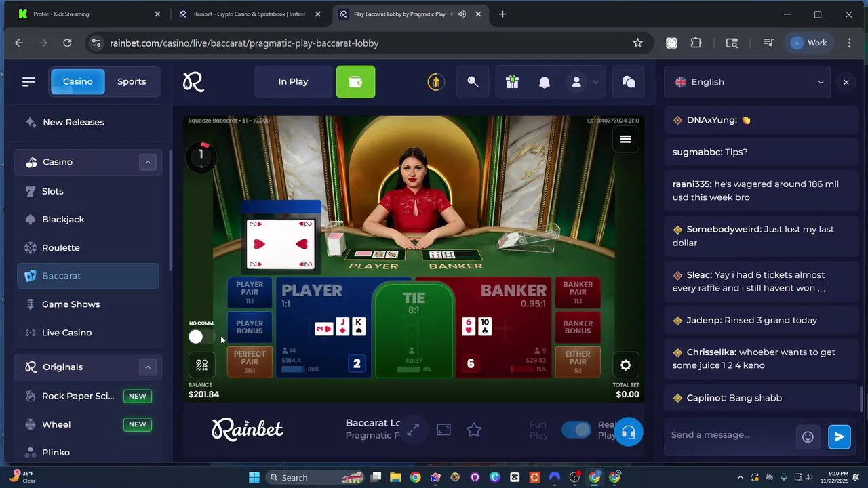This screenshot has height=488, width=868.
Task: Click the gold rank-up coin icon
Action: point(435,82)
